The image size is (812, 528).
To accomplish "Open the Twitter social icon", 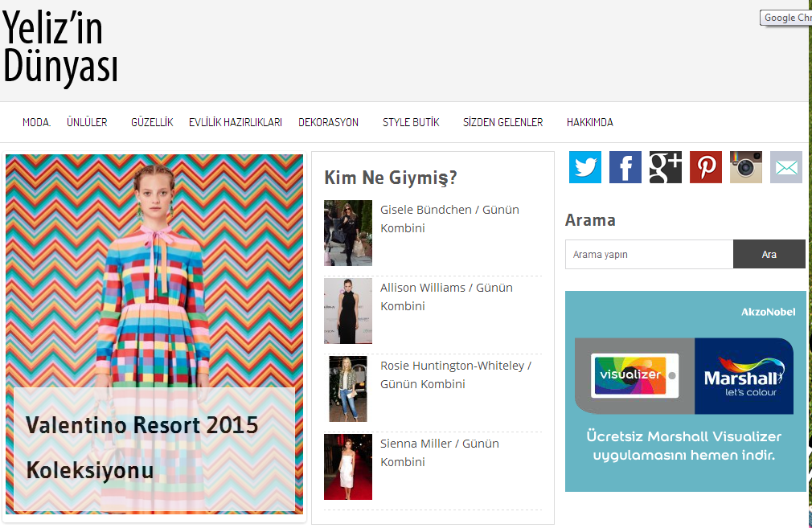I will pos(585,167).
